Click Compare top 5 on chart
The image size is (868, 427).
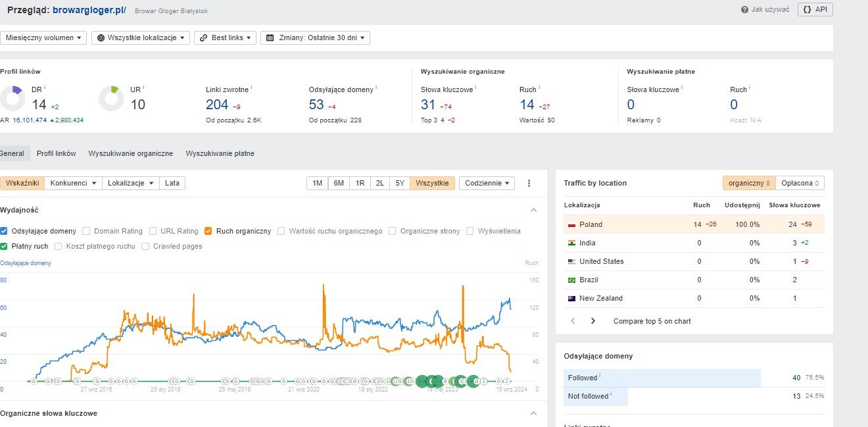pos(652,321)
